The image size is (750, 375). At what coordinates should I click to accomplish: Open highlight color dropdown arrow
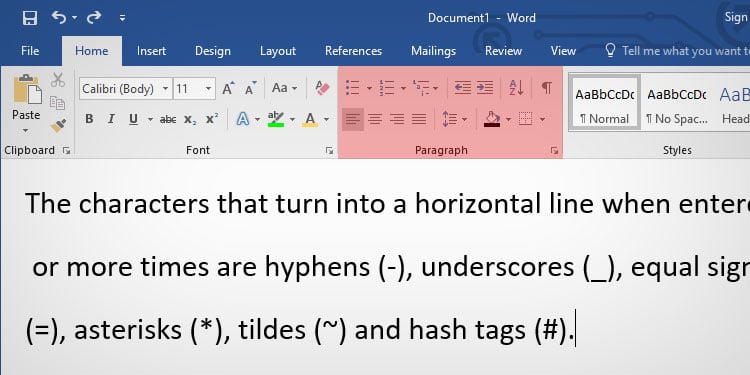(x=292, y=119)
